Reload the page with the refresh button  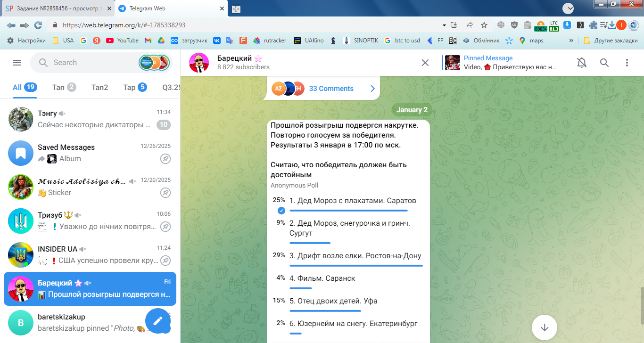click(38, 25)
